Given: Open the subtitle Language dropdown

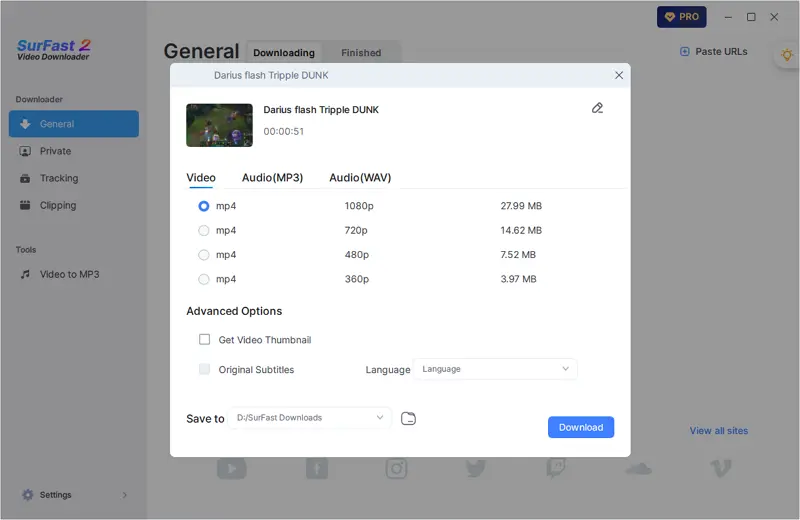Looking at the screenshot, I should 495,369.
